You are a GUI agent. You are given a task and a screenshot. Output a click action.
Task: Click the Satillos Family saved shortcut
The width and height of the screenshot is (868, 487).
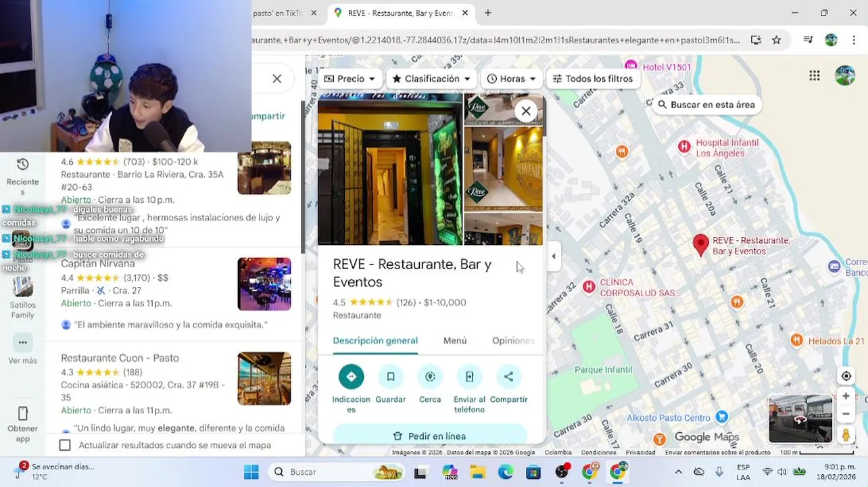(x=22, y=296)
